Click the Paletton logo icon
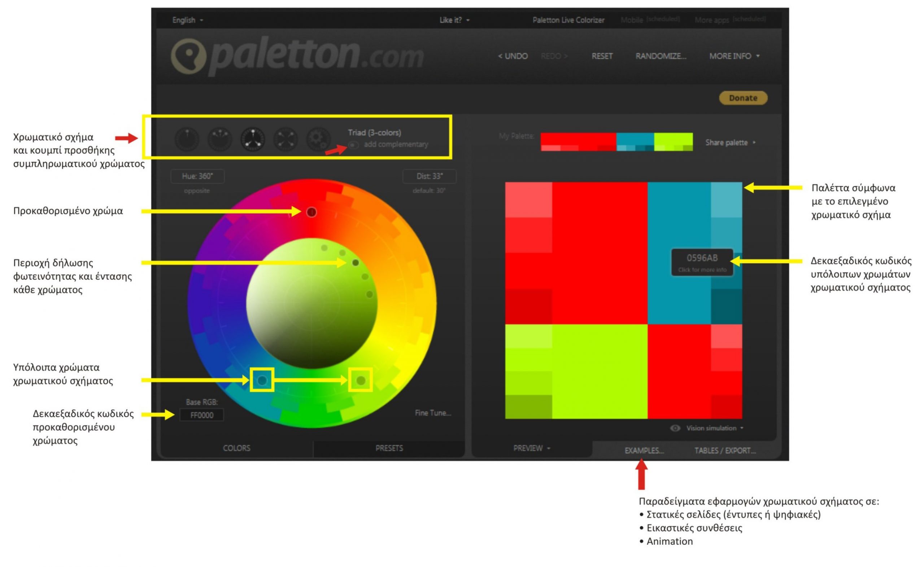This screenshot has width=924, height=567. [189, 56]
